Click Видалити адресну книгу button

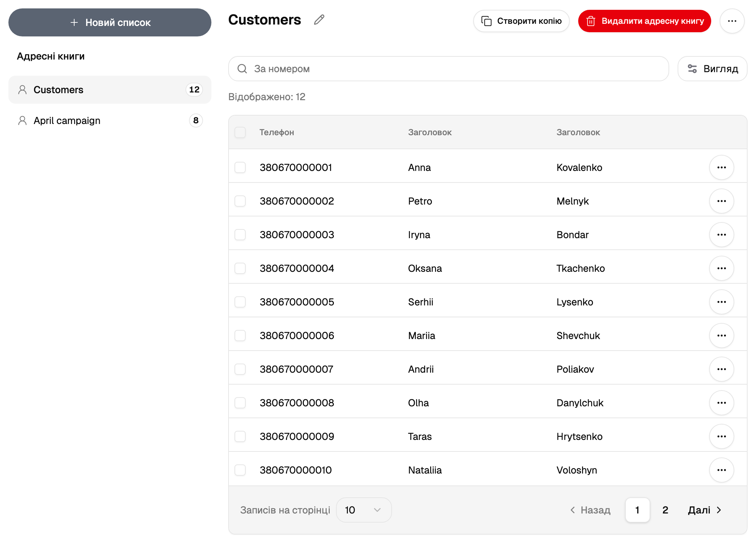coord(644,21)
